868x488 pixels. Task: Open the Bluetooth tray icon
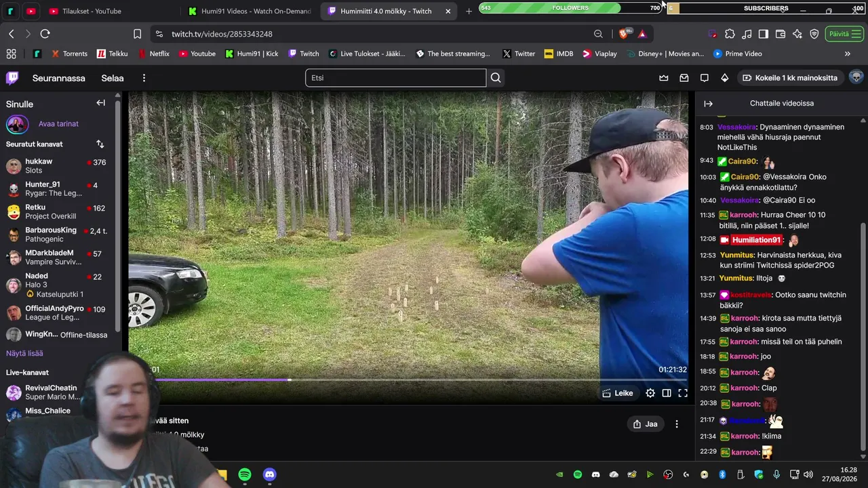(723, 474)
